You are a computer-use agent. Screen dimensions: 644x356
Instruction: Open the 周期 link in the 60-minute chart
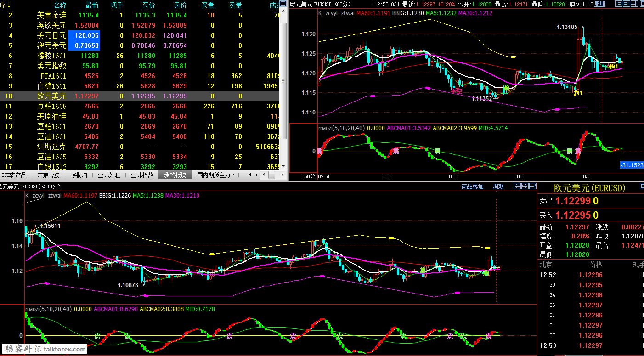click(x=599, y=4)
